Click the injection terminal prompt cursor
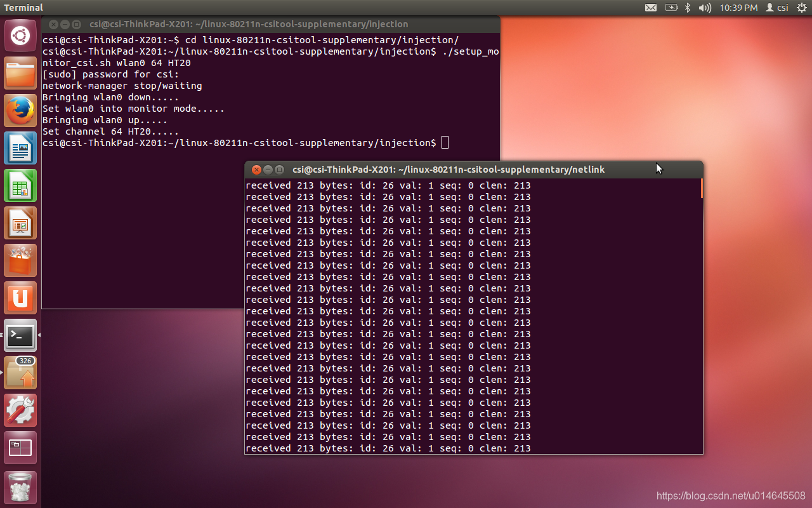The width and height of the screenshot is (812, 508). tap(445, 143)
